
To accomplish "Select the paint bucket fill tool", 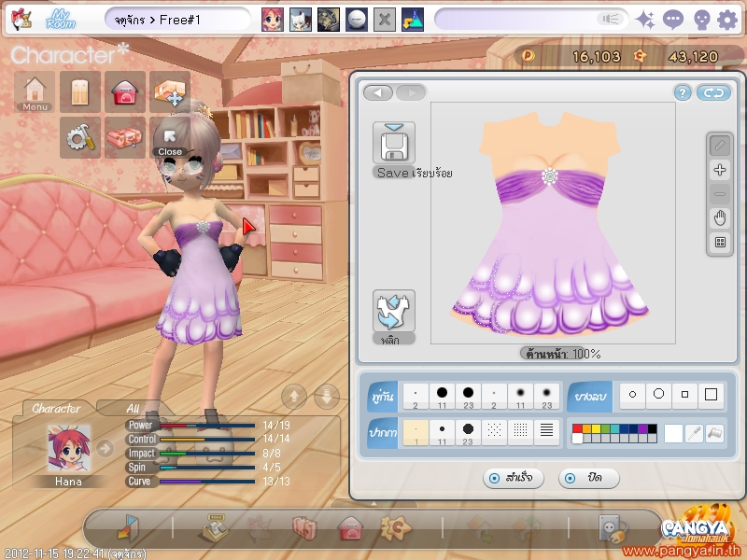I will (715, 433).
